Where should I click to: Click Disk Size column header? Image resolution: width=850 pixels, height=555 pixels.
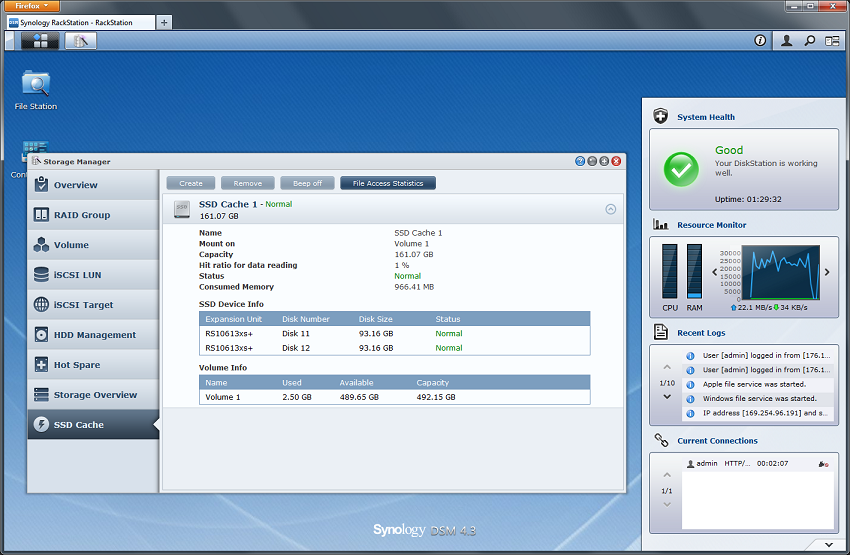(x=376, y=319)
